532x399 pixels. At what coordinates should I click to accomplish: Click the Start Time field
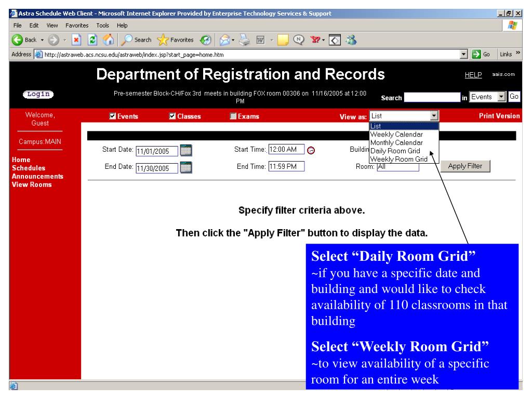point(286,149)
